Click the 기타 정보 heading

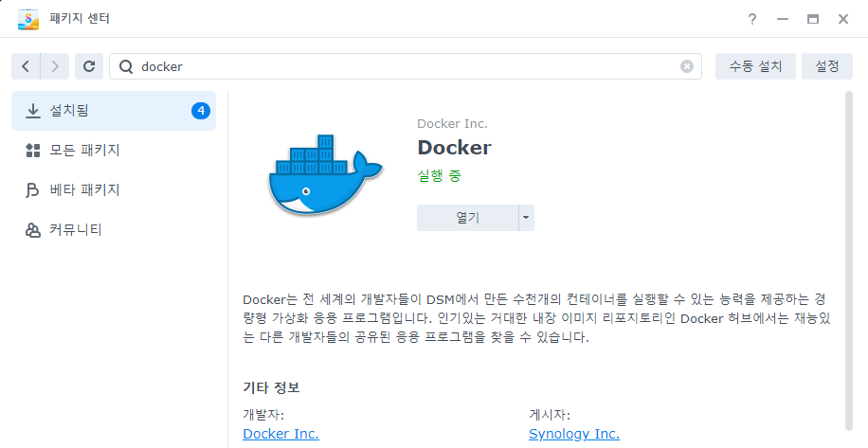click(271, 387)
